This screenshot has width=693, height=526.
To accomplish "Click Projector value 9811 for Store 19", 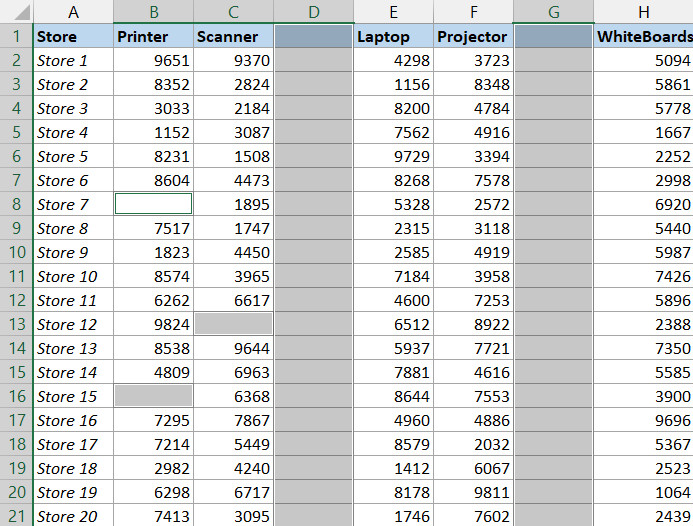I will click(x=473, y=492).
